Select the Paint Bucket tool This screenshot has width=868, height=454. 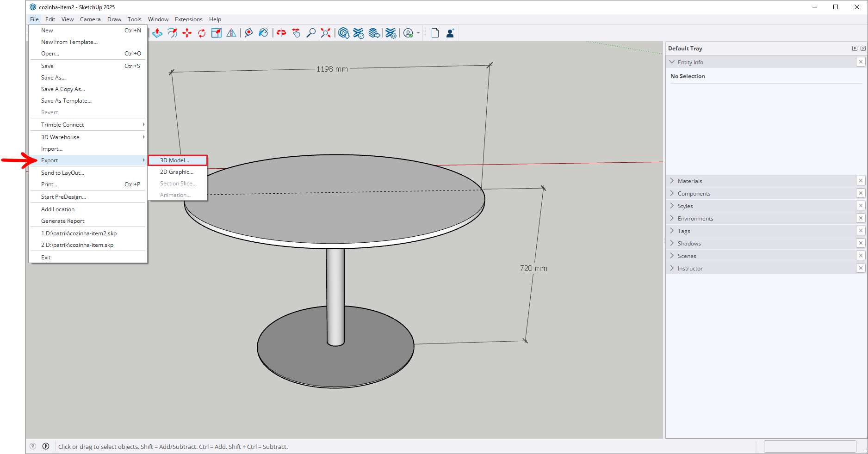pyautogui.click(x=264, y=33)
